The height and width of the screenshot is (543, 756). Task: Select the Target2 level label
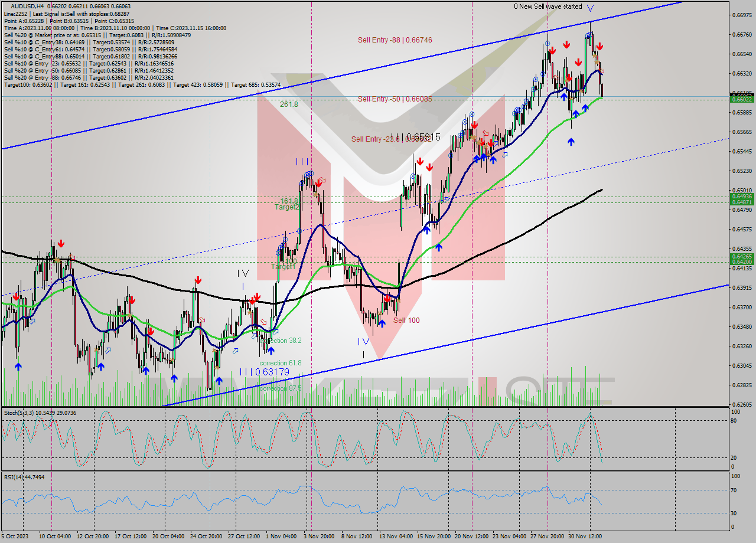click(287, 208)
